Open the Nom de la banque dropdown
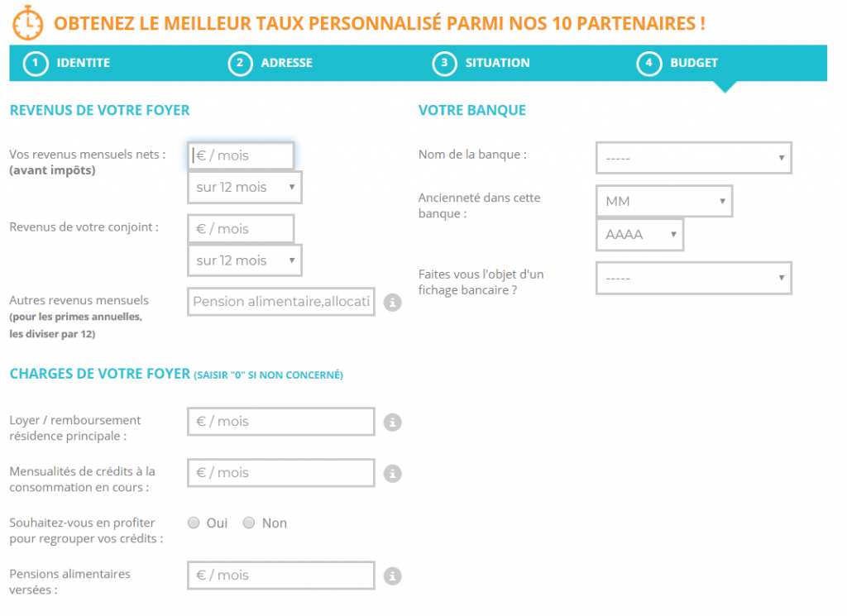 coord(693,158)
